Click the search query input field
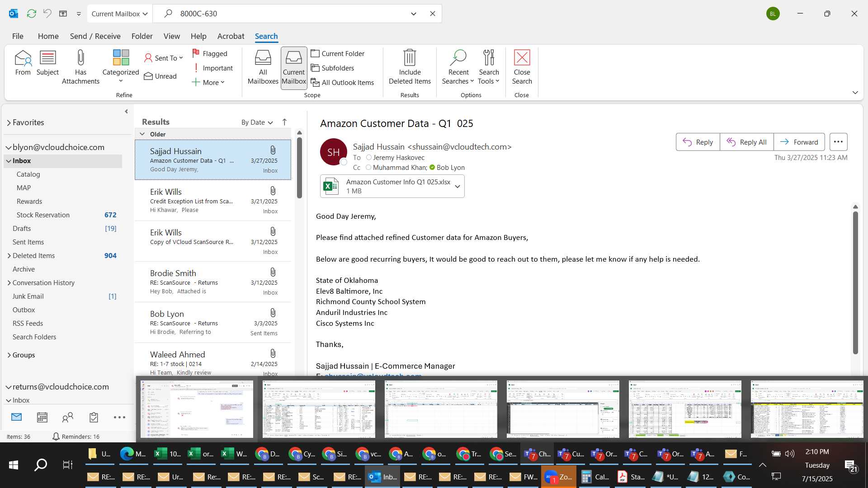Image resolution: width=868 pixels, height=488 pixels. [x=289, y=14]
